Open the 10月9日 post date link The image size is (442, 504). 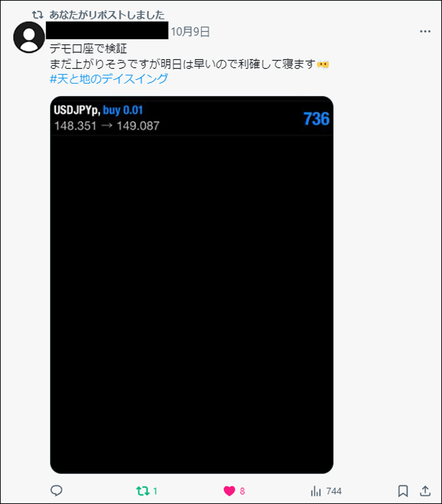click(x=190, y=31)
